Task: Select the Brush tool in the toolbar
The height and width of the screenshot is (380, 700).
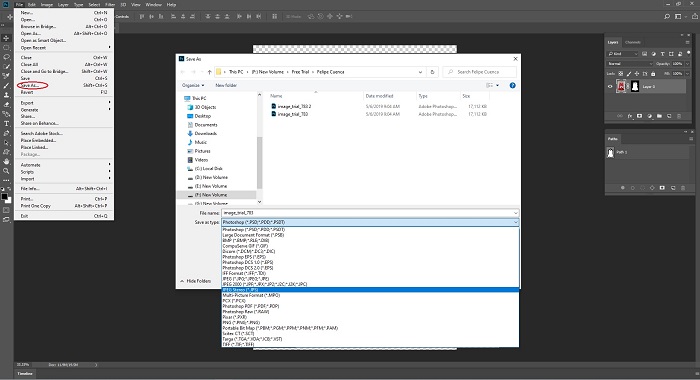Action: (x=6, y=85)
